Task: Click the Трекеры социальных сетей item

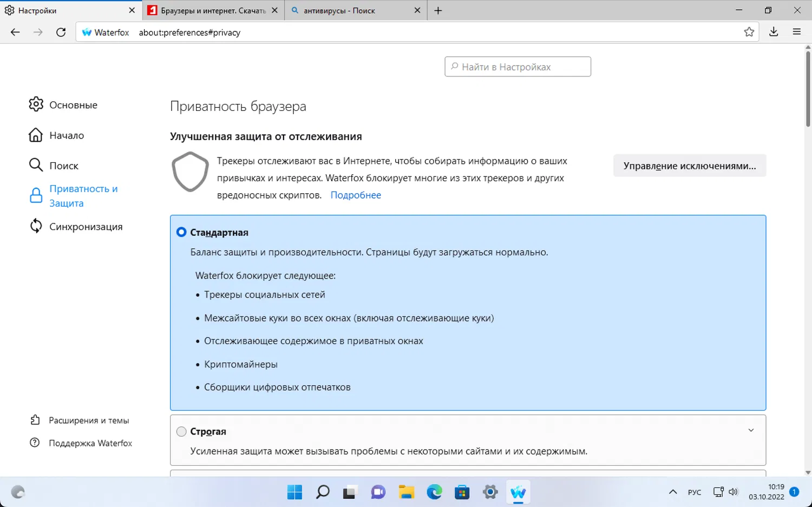Action: pos(265,295)
